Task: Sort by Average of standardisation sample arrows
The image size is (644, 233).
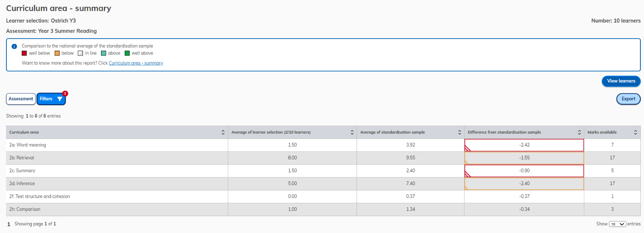Action: [x=460, y=132]
